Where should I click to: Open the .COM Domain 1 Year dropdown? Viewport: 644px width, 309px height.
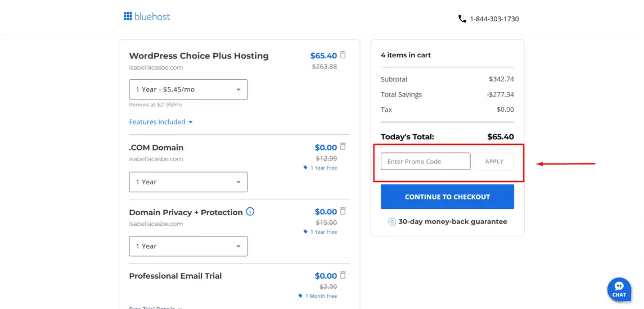click(188, 182)
